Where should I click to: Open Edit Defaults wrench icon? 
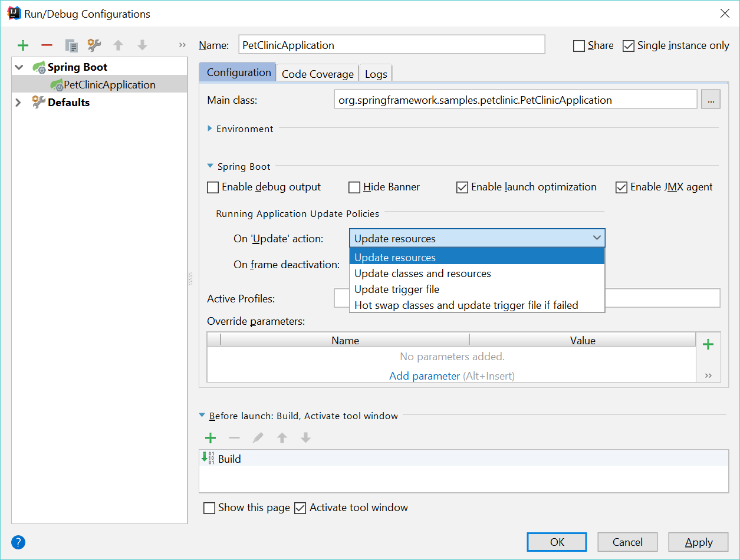point(94,45)
